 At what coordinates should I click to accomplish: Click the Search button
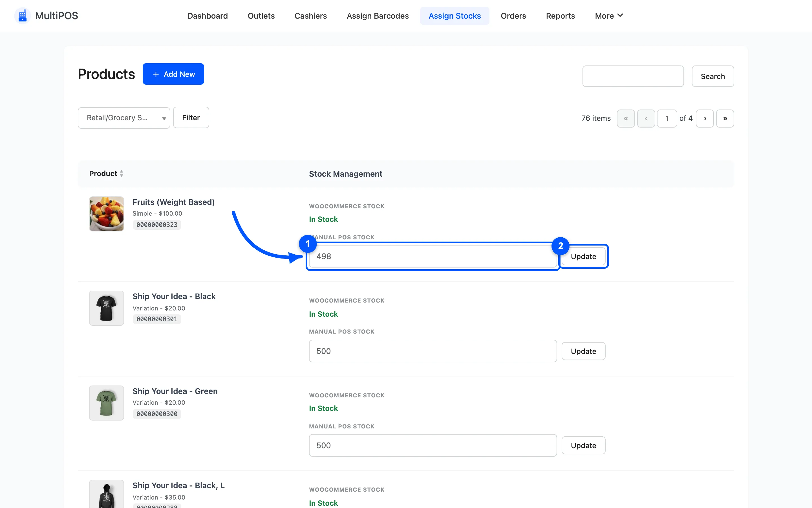pos(713,76)
